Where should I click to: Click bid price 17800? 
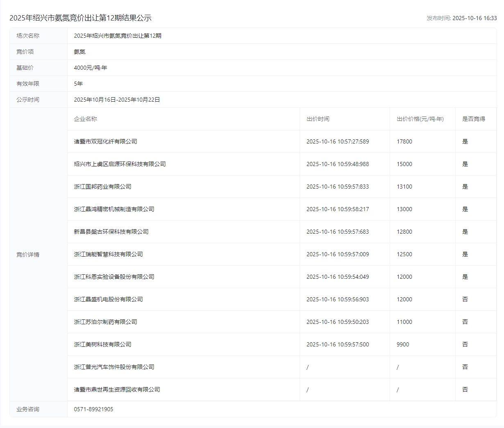point(404,141)
